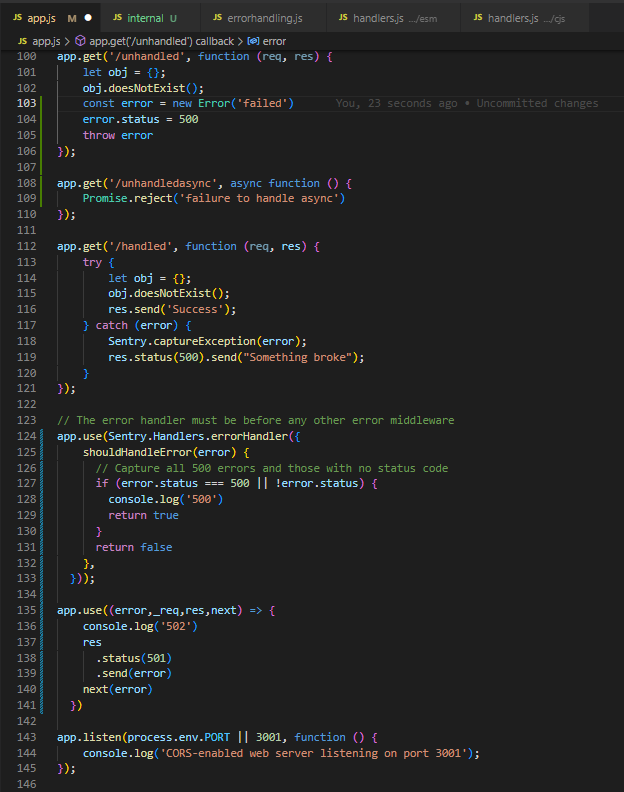Viewport: 624px width, 792px height.
Task: Click 'Capture all 500 errors' comment
Action: pyautogui.click(x=272, y=468)
